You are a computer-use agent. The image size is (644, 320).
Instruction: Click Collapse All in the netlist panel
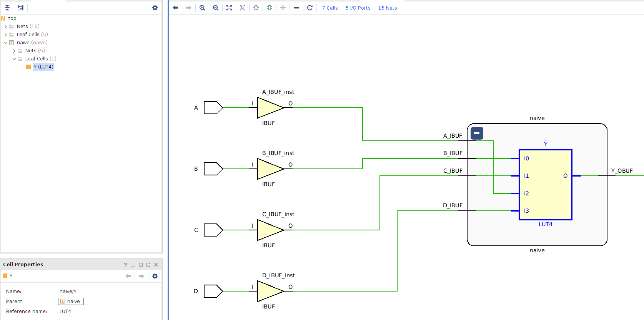[x=7, y=8]
